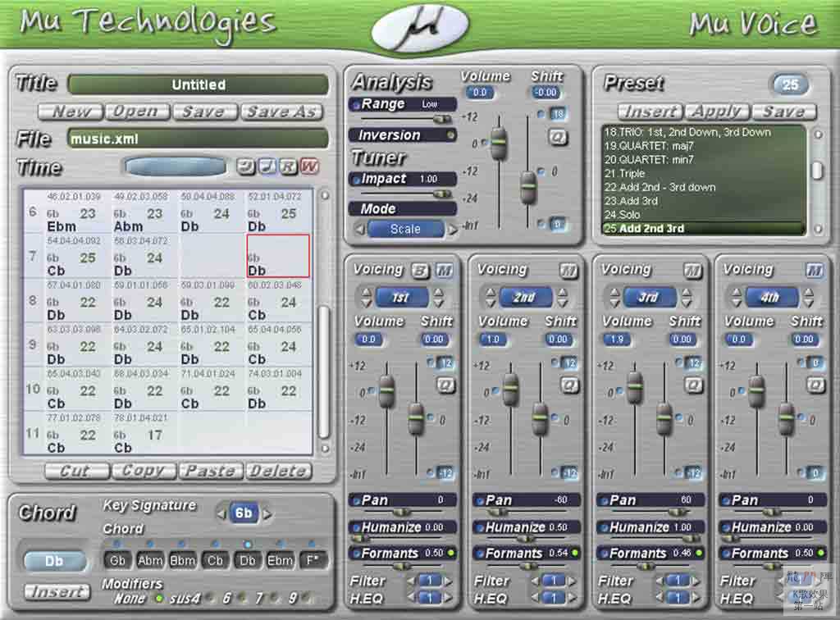Click H.EQ right arrow in 1st Voicing

click(x=449, y=597)
